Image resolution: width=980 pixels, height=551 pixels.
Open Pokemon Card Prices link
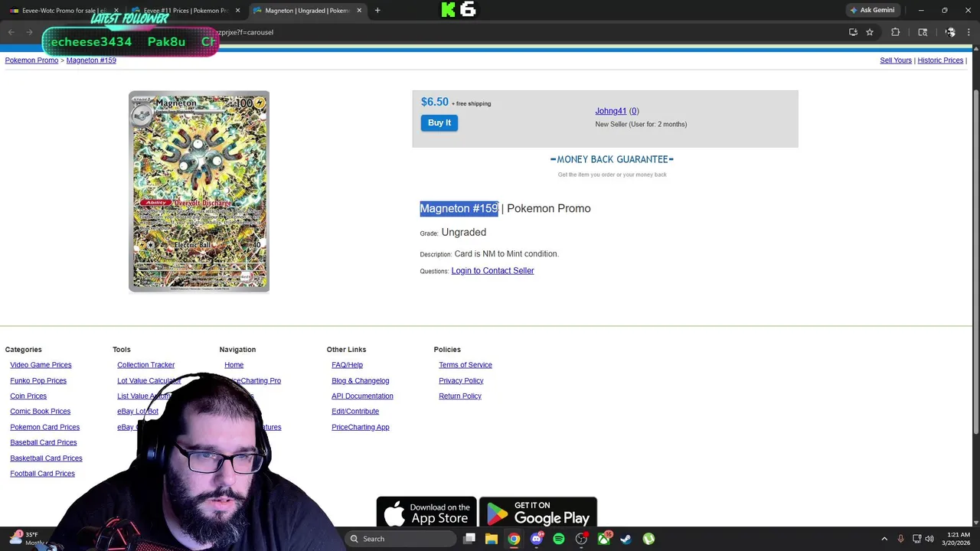pyautogui.click(x=44, y=427)
